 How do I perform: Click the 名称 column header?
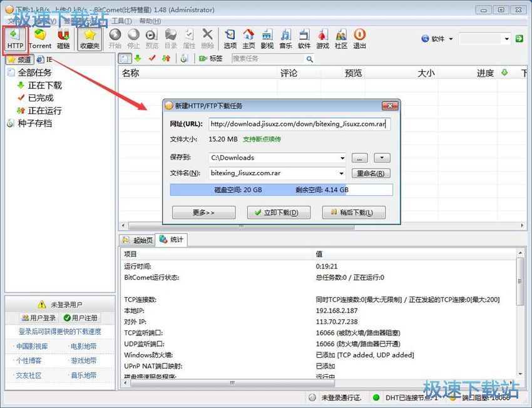tap(198, 73)
